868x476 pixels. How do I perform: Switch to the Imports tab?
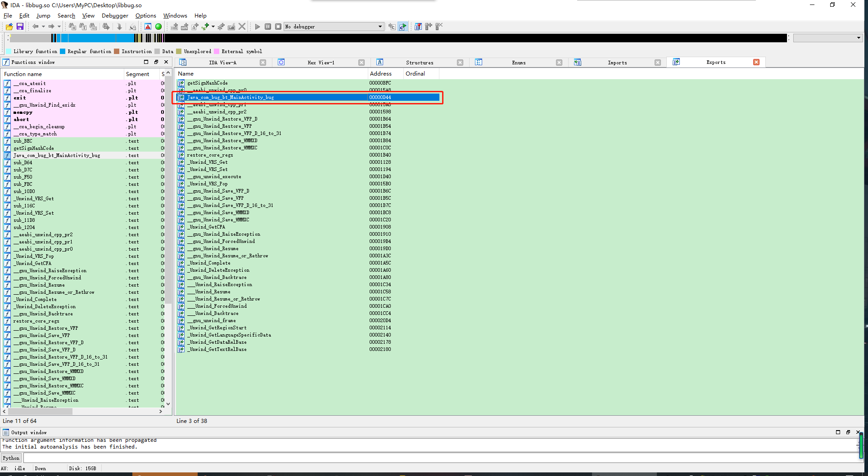[617, 63]
